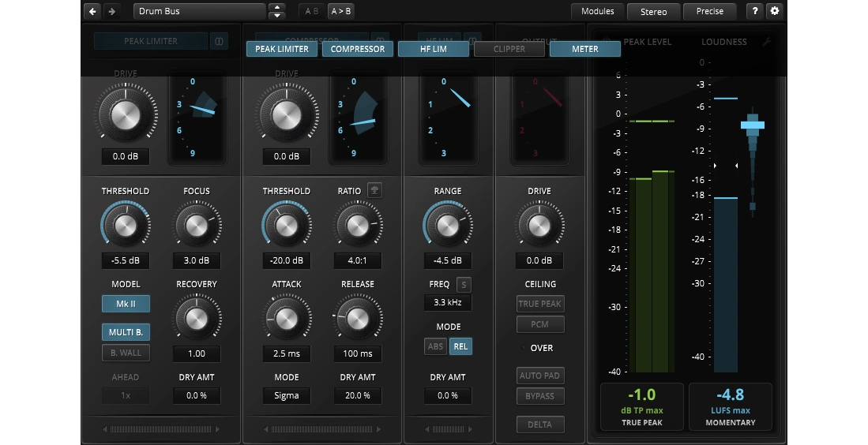
Task: Go to the previous preset with back arrow
Action: click(92, 11)
